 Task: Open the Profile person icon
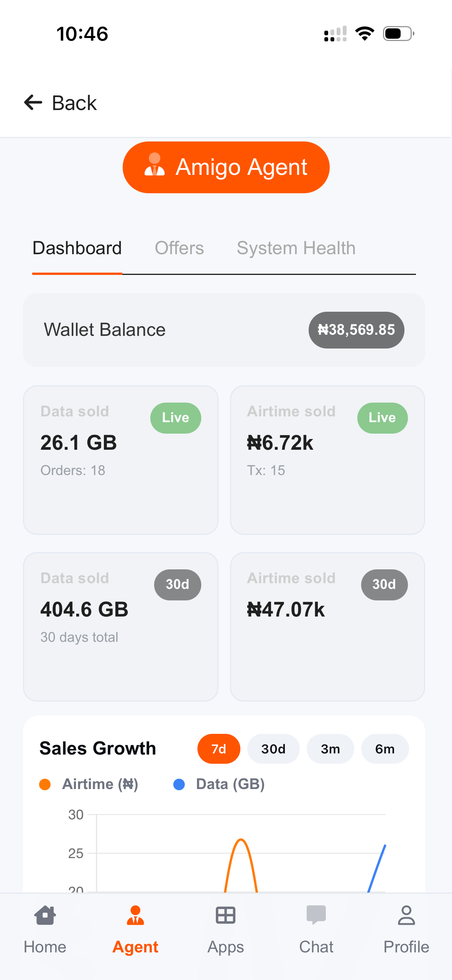click(406, 915)
